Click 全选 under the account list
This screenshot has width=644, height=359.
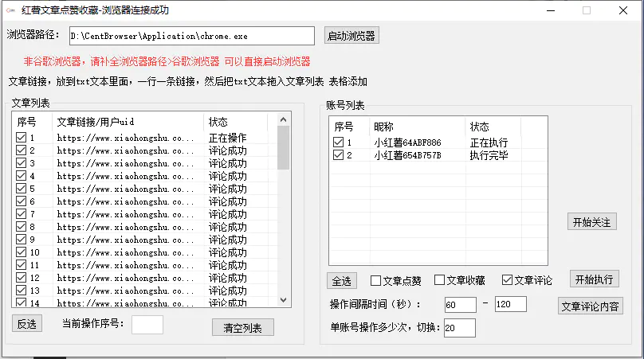click(x=342, y=281)
